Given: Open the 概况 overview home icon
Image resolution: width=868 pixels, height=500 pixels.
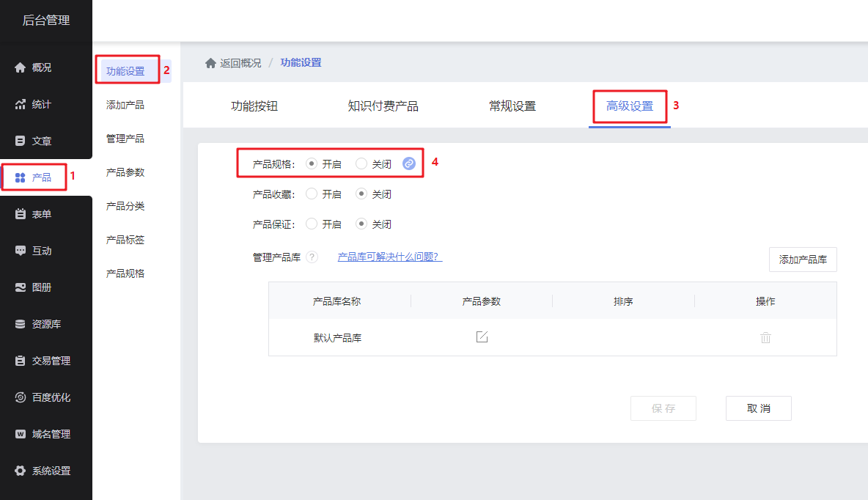Looking at the screenshot, I should [20, 67].
